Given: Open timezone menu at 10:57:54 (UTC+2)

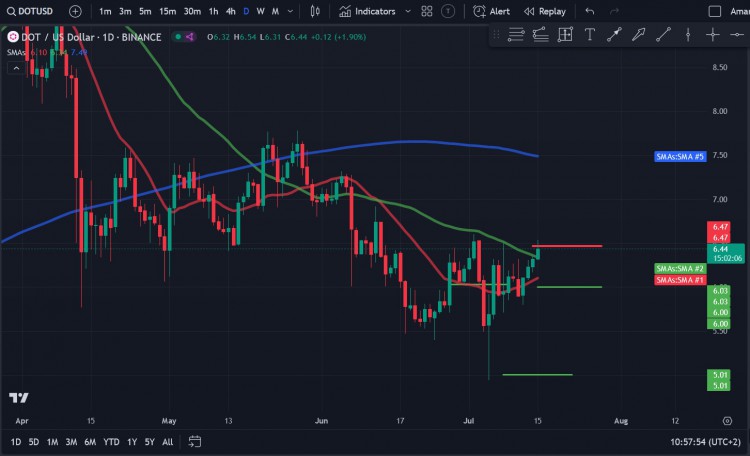Looking at the screenshot, I should (705, 442).
